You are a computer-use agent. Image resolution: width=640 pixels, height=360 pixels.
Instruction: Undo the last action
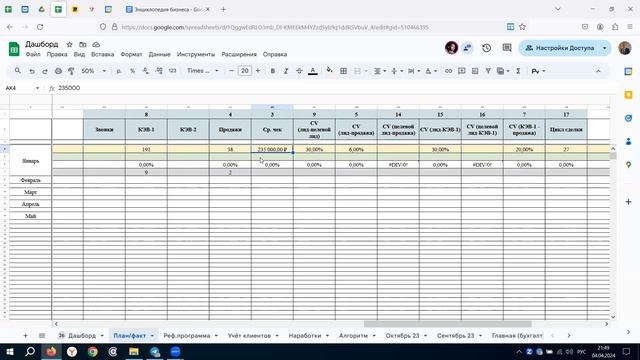click(31, 71)
